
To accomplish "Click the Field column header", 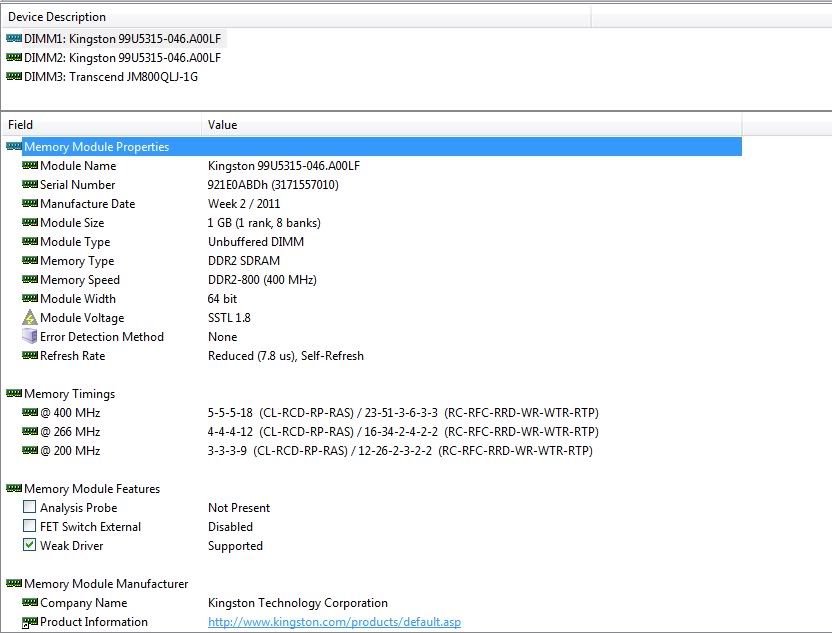I will point(101,125).
